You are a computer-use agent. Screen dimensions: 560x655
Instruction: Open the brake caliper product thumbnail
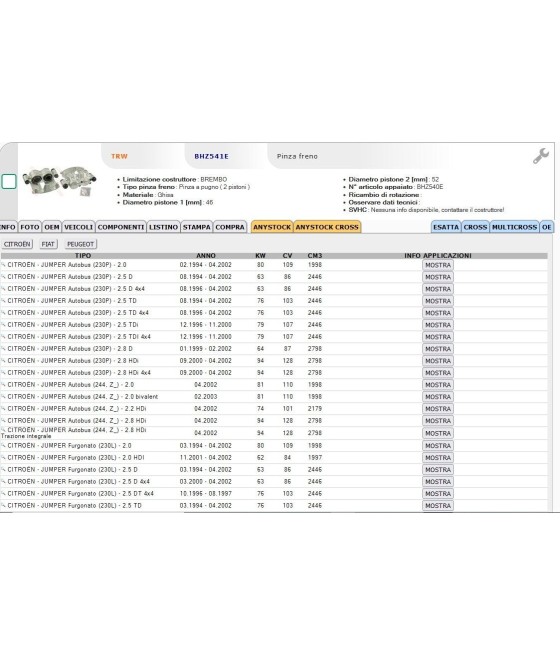pyautogui.click(x=59, y=181)
